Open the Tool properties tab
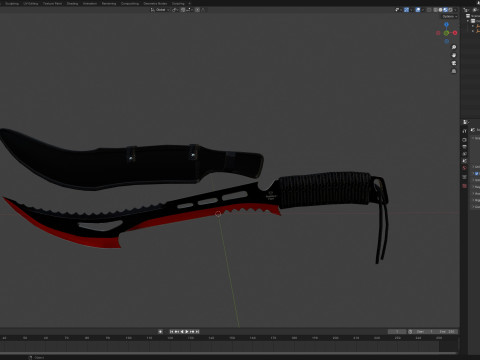This screenshot has width=480, height=360. (x=464, y=131)
